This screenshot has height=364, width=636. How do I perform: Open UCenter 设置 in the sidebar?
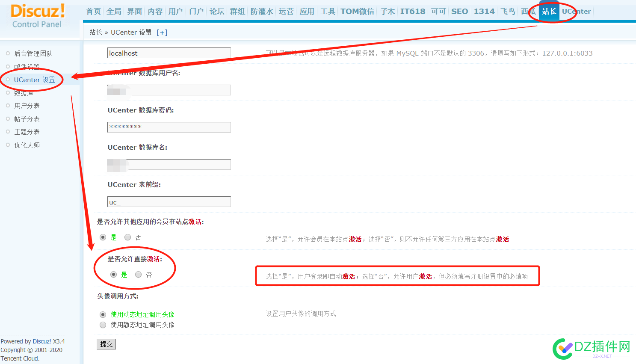(34, 80)
